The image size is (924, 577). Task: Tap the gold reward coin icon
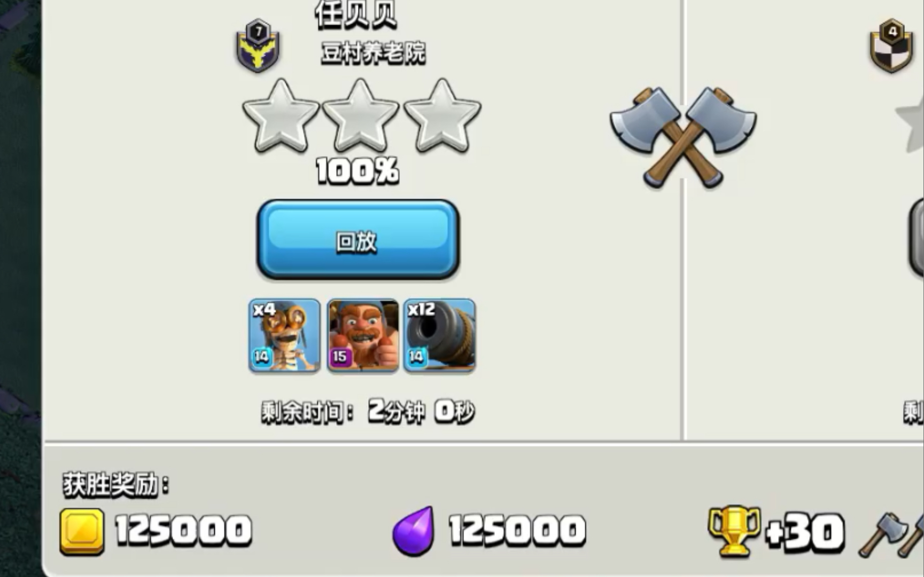[82, 532]
